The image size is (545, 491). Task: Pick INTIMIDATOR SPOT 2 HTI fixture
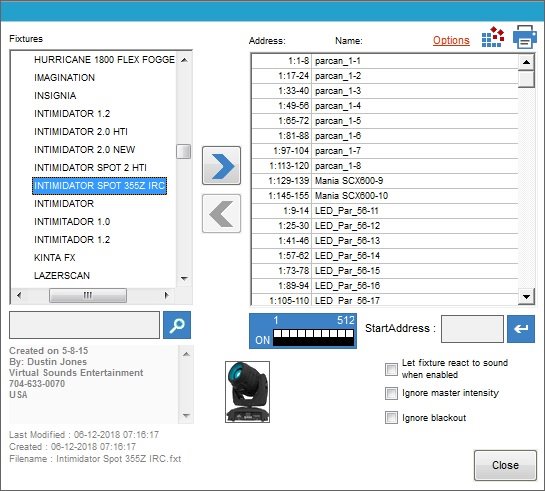point(90,168)
